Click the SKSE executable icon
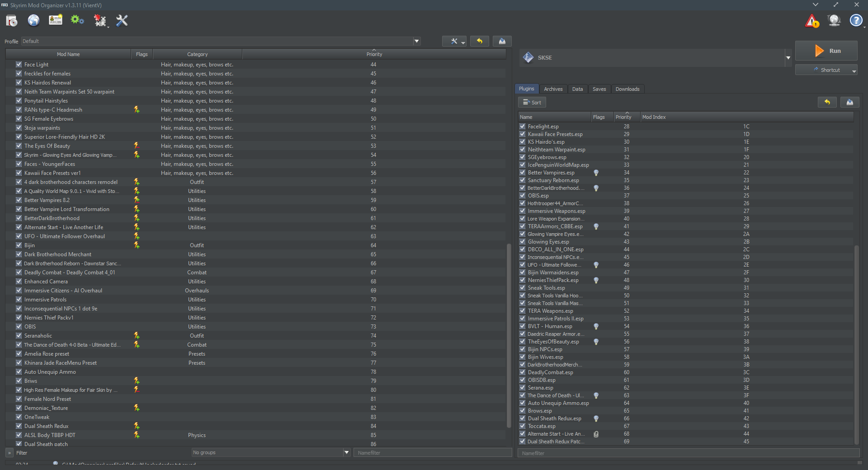Image resolution: width=868 pixels, height=470 pixels. [x=528, y=57]
